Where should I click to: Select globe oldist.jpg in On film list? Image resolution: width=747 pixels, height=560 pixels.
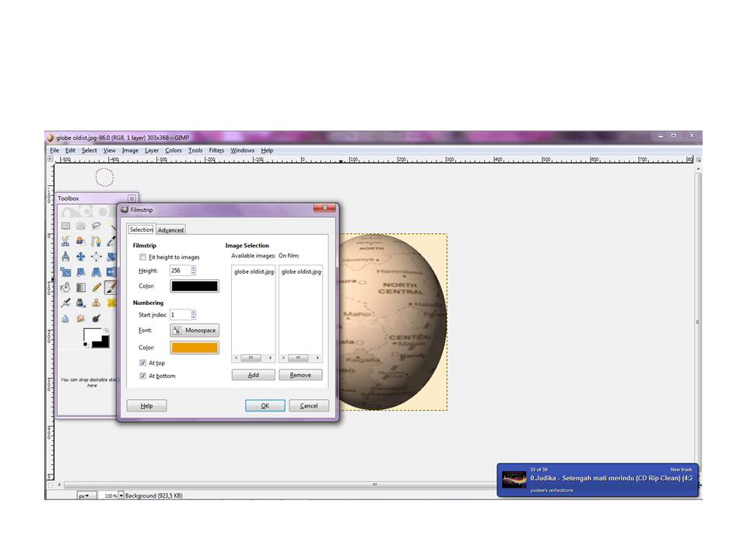300,271
